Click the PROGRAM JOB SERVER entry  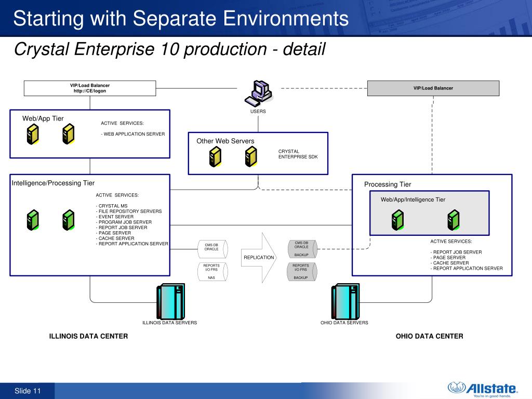pos(124,222)
